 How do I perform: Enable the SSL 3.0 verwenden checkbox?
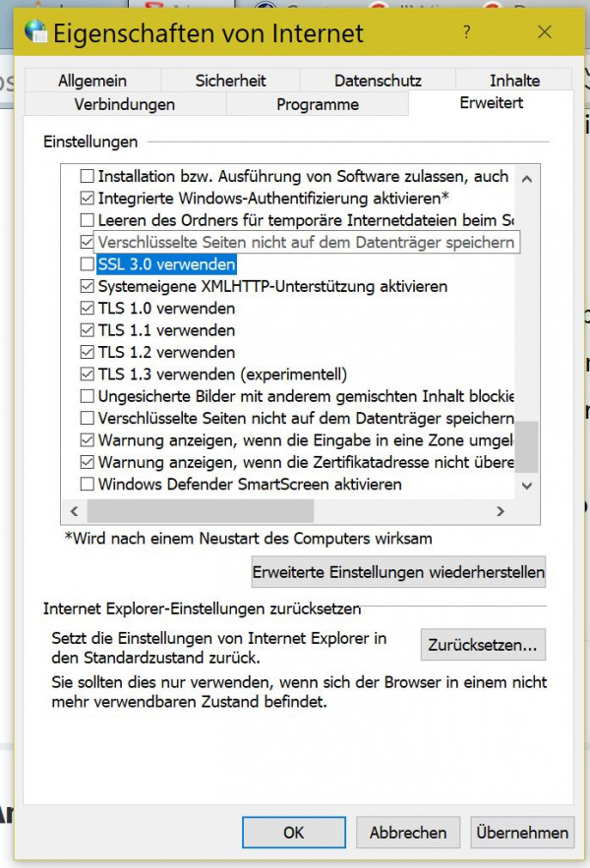click(87, 264)
